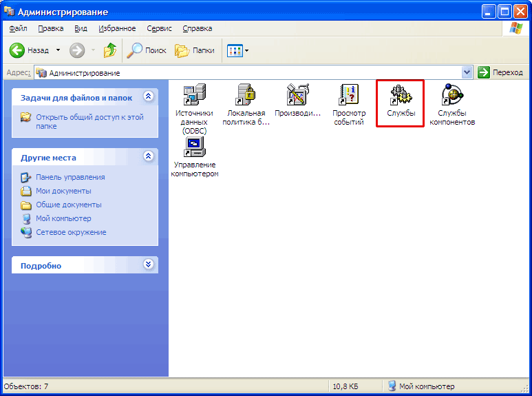The height and width of the screenshot is (396, 532).
Task: Click status bar size 10,8 КБ
Action: pyautogui.click(x=345, y=386)
